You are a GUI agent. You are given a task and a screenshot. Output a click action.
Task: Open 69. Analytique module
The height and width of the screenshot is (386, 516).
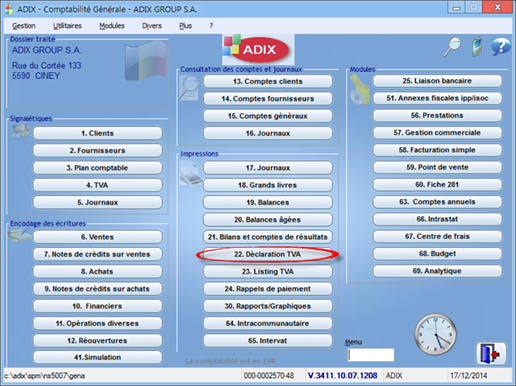click(x=437, y=271)
